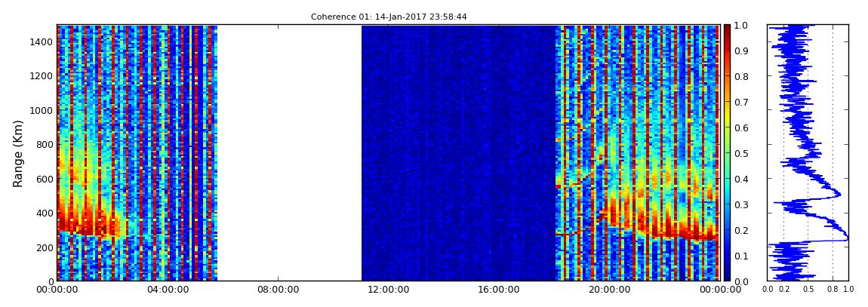
Task: Click the 800 range tick label
Action: coord(45,144)
